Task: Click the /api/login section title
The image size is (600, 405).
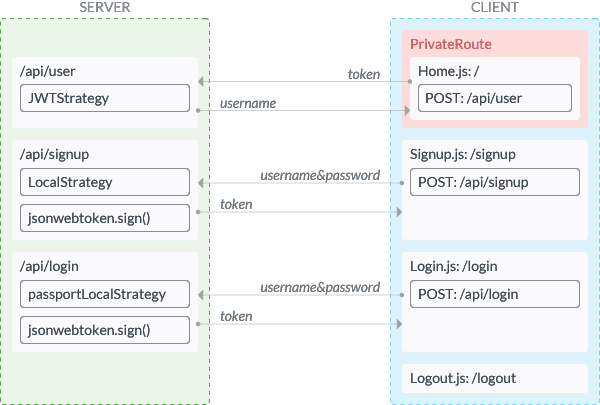Action: (49, 266)
